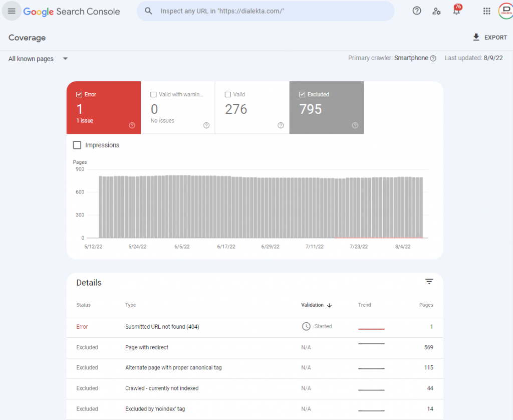Open the filter icon in the Details panel
The width and height of the screenshot is (513, 420).
pyautogui.click(x=429, y=281)
